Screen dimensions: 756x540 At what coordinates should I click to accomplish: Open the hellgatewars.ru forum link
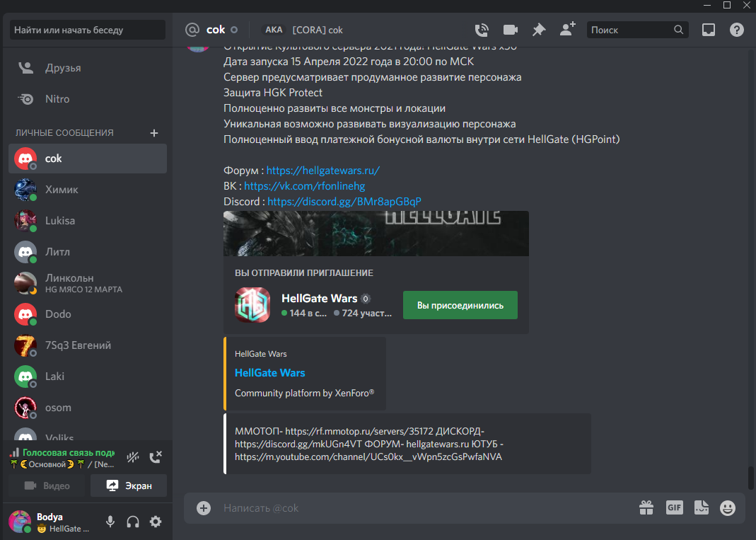(x=322, y=171)
